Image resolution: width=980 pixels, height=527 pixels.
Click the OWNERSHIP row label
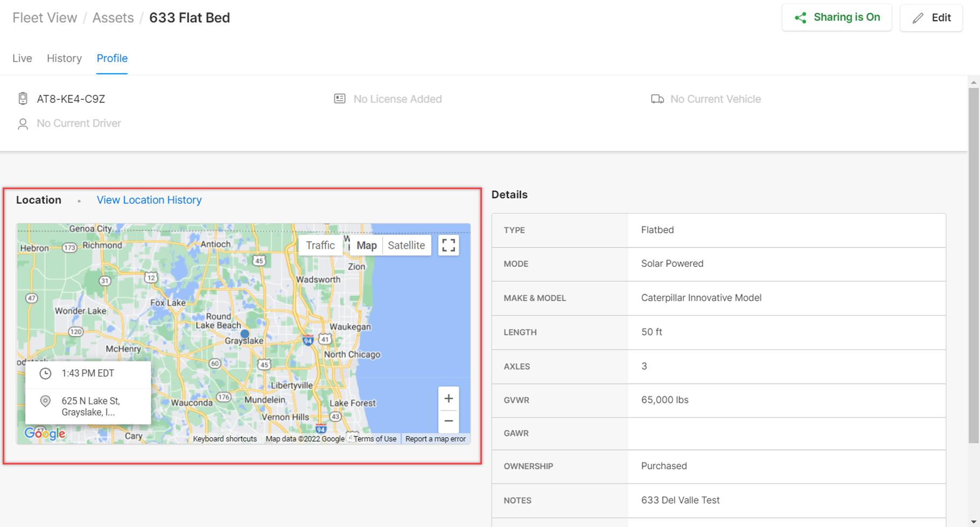[528, 466]
